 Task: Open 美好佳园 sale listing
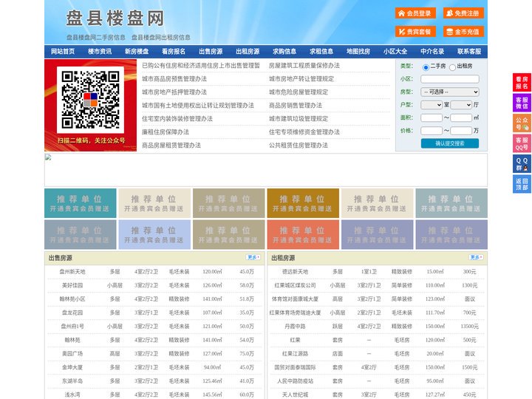pyautogui.click(x=72, y=285)
